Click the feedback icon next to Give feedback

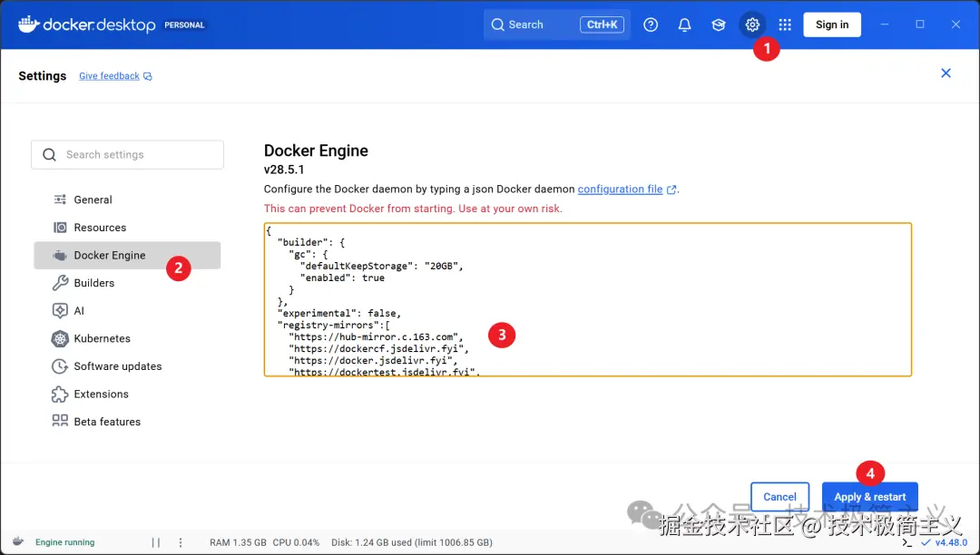pos(148,76)
